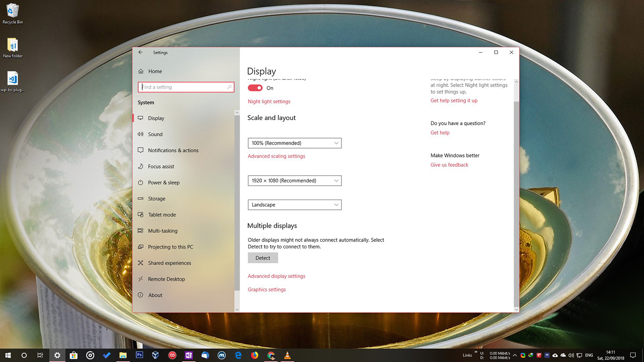Open OneNote from the taskbar
This screenshot has height=362, width=644.
188,355
